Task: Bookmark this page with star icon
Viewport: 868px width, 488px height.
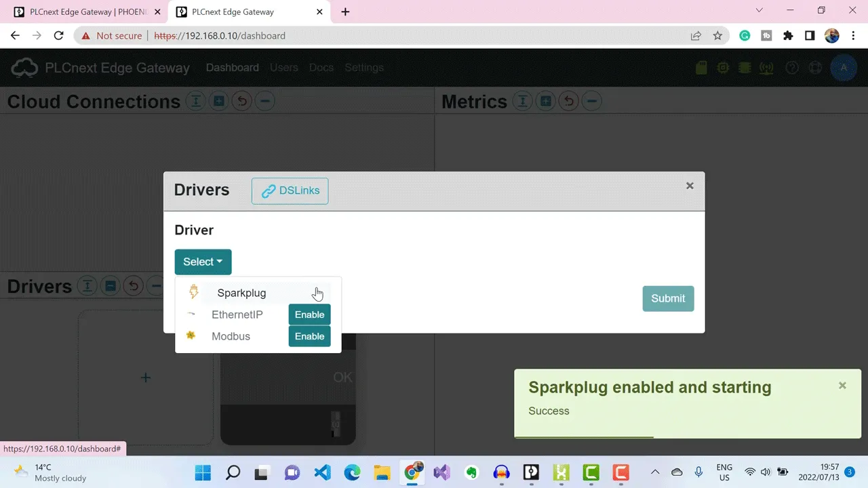Action: 717,36
